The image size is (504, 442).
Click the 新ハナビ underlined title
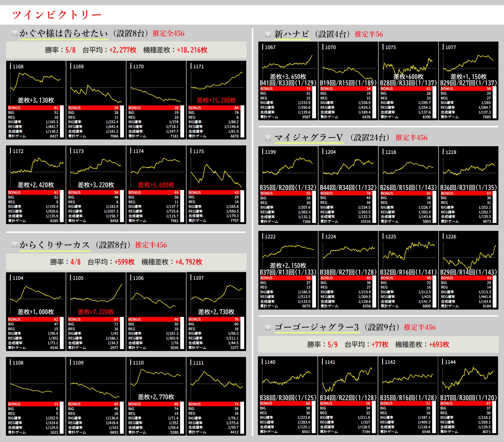[x=292, y=34]
